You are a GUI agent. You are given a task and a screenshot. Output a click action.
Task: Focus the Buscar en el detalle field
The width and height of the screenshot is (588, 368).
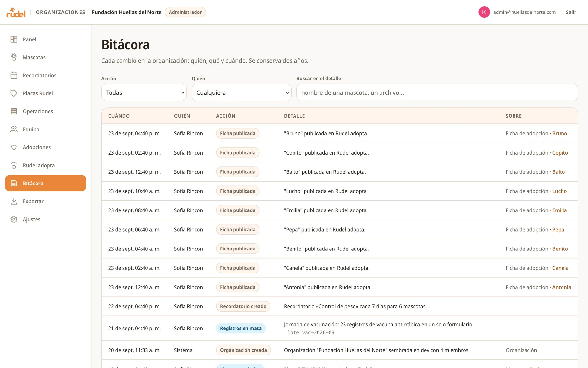(x=437, y=92)
